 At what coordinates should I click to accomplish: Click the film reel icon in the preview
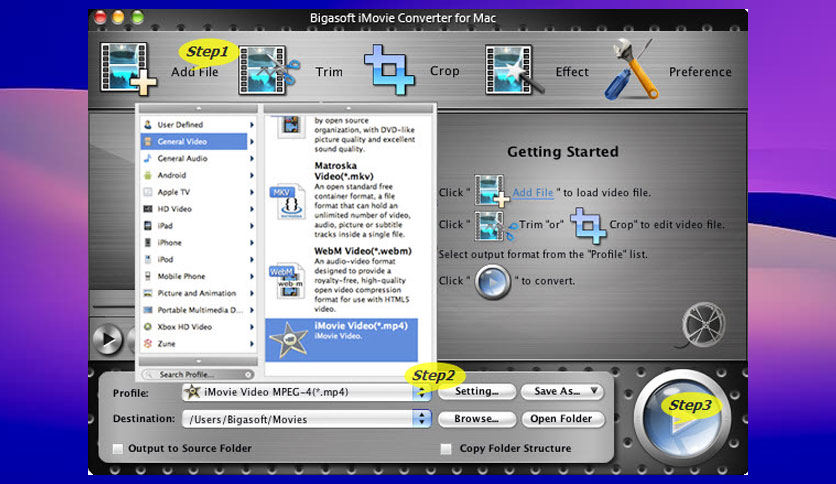[704, 325]
